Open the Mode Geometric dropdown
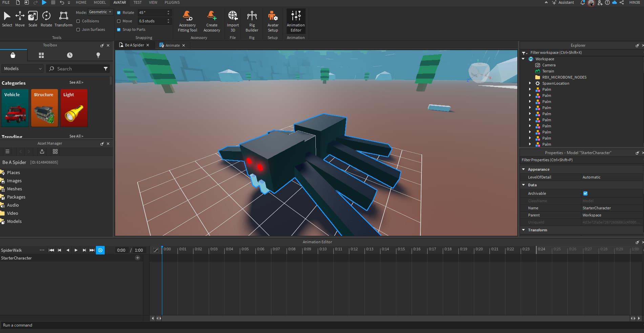Image resolution: width=644 pixels, height=333 pixels. point(100,12)
